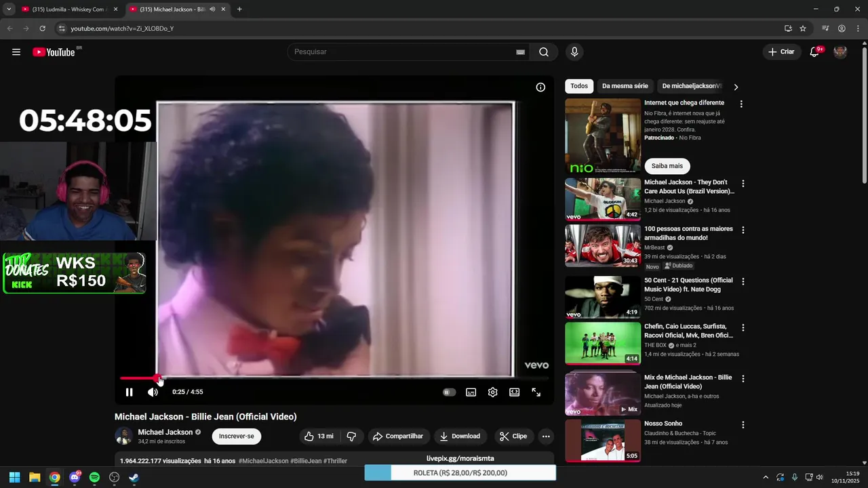868x488 pixels.
Task: Switch to theater mode
Action: click(x=515, y=392)
